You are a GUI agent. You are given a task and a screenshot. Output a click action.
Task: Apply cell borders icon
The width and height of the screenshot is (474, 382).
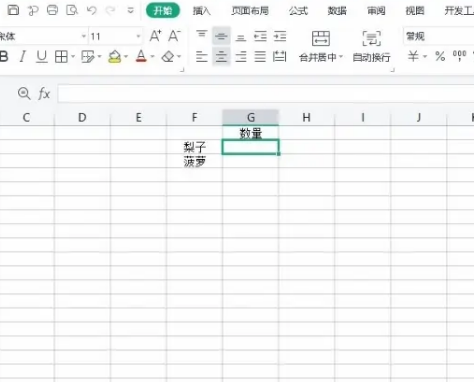(x=61, y=57)
